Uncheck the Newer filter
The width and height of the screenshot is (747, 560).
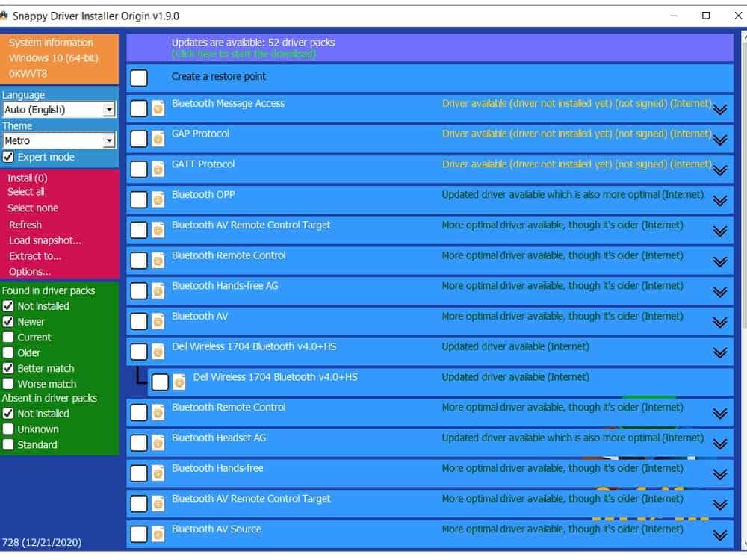(8, 322)
